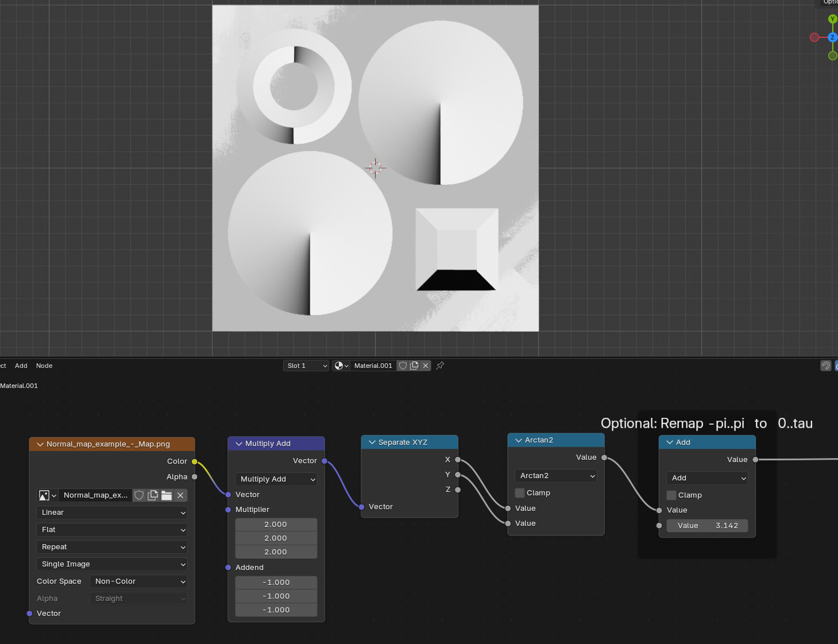Open the Add menu in the node editor
Viewport: 838px width, 644px height.
(x=21, y=366)
